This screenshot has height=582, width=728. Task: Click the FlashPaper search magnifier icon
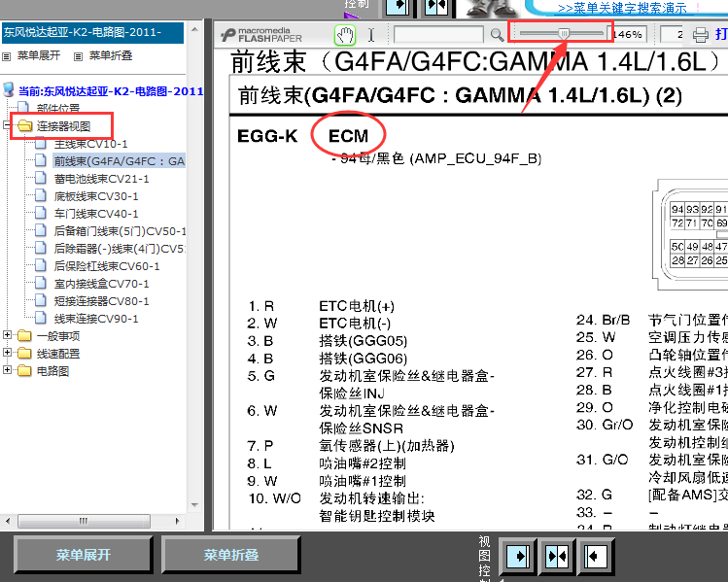tap(497, 35)
